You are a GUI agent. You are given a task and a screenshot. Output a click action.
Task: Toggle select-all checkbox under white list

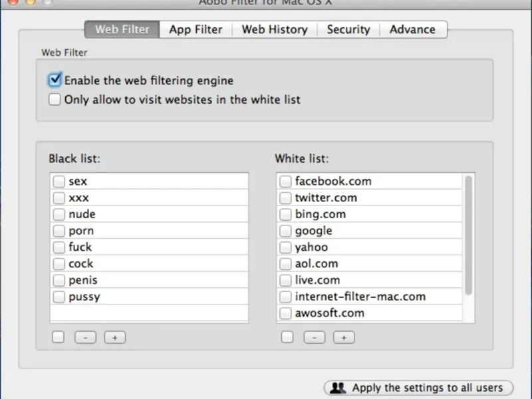click(x=287, y=337)
